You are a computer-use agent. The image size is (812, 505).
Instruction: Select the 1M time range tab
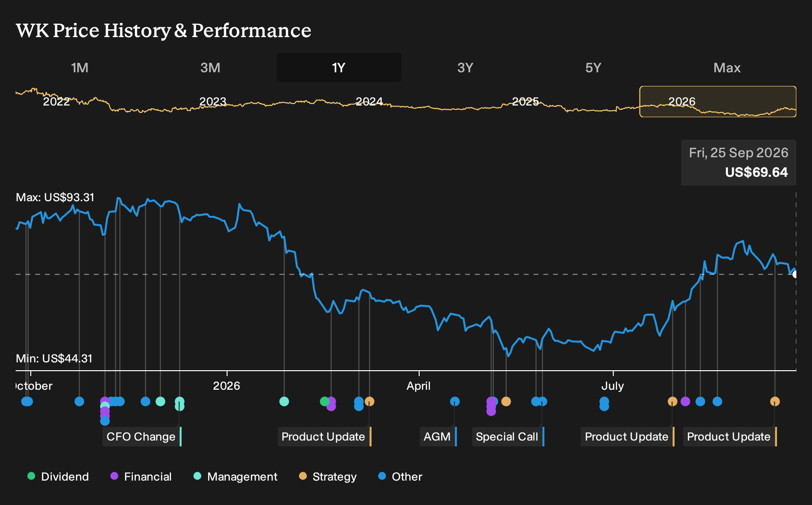coord(80,67)
